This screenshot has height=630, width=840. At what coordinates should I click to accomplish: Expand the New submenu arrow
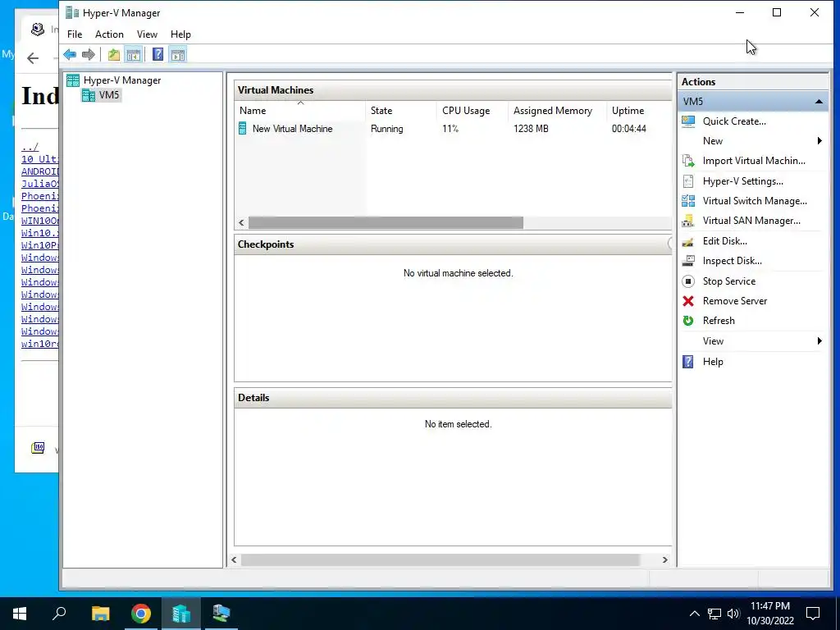(x=819, y=141)
